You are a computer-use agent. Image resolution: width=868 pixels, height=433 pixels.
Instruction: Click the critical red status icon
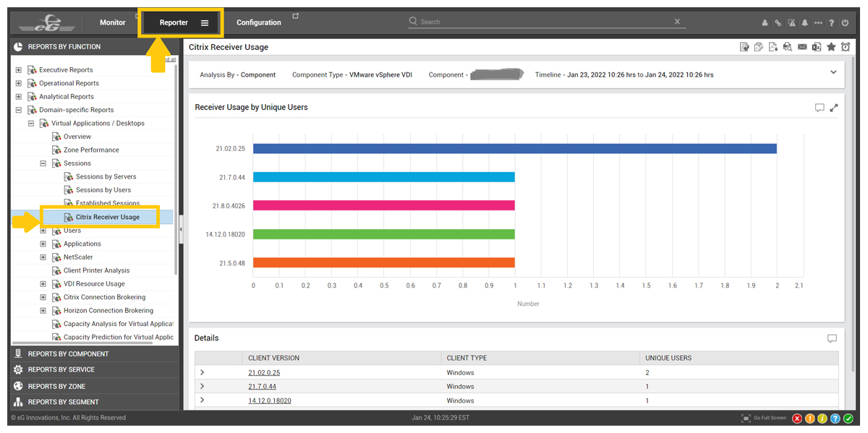click(x=797, y=419)
